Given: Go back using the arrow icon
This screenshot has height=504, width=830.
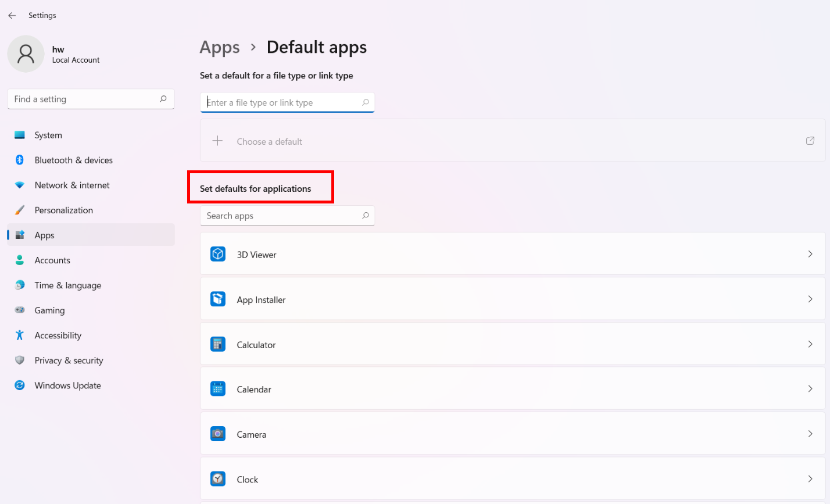Looking at the screenshot, I should pyautogui.click(x=12, y=16).
